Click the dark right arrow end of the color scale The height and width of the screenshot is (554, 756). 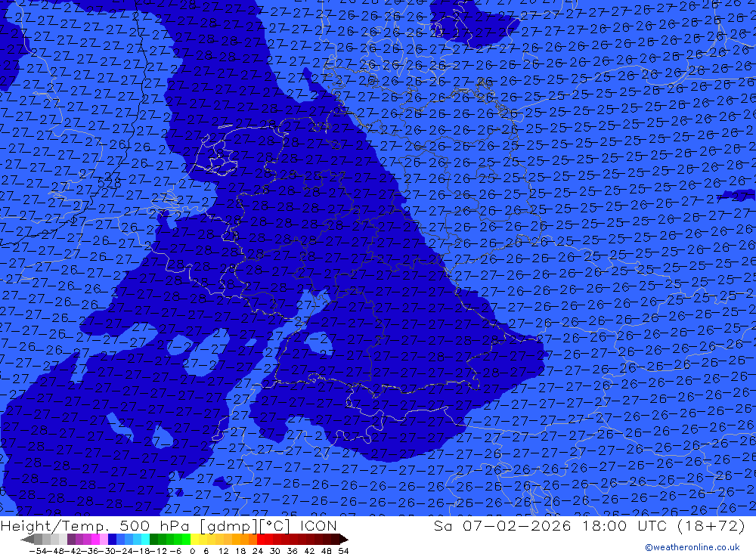tap(344, 540)
